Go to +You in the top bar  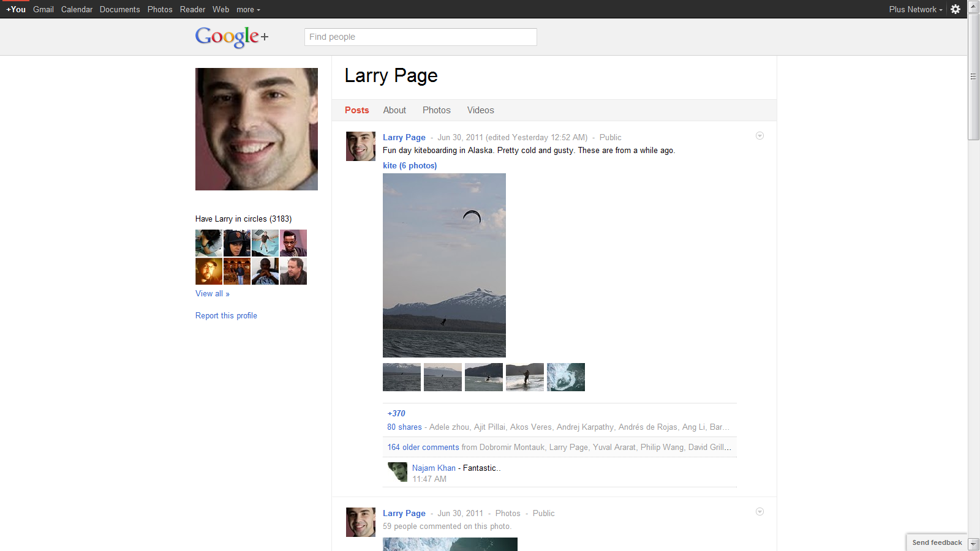point(16,9)
